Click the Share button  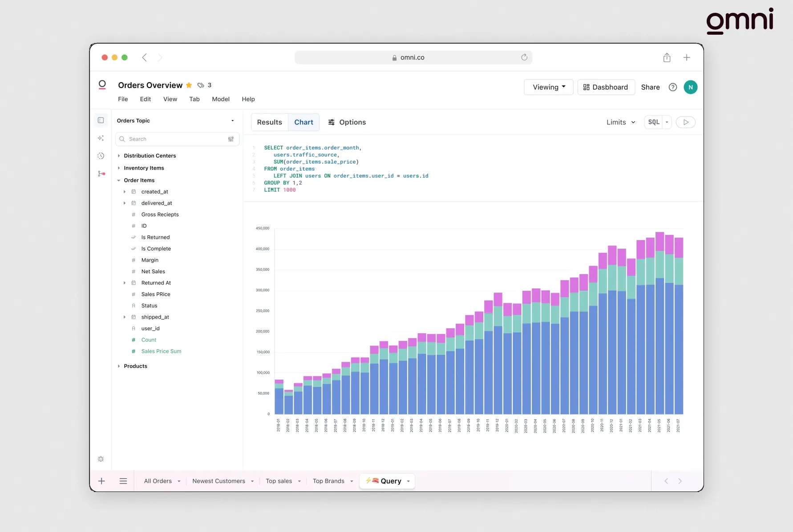click(651, 87)
